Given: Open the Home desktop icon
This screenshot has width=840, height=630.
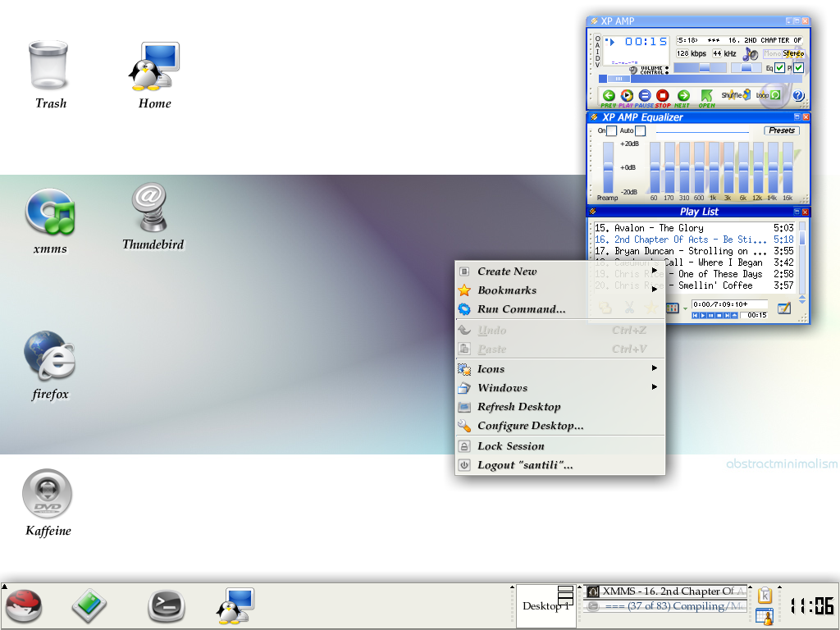Looking at the screenshot, I should (154, 66).
